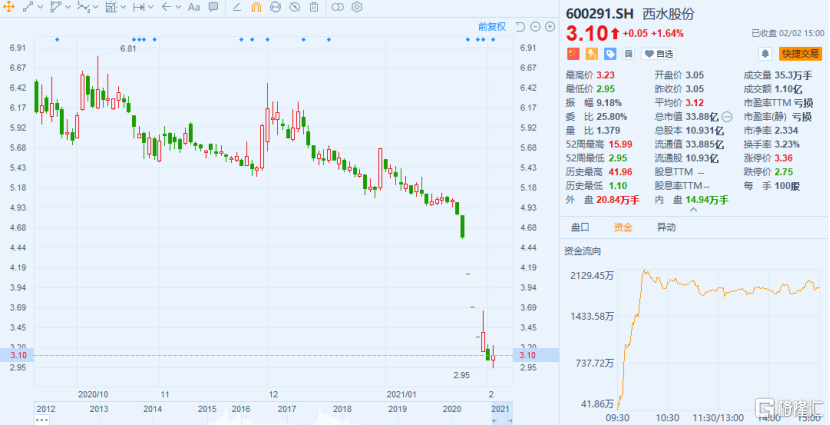
Task: Zoom out chart with minus icon
Action: [x=535, y=26]
